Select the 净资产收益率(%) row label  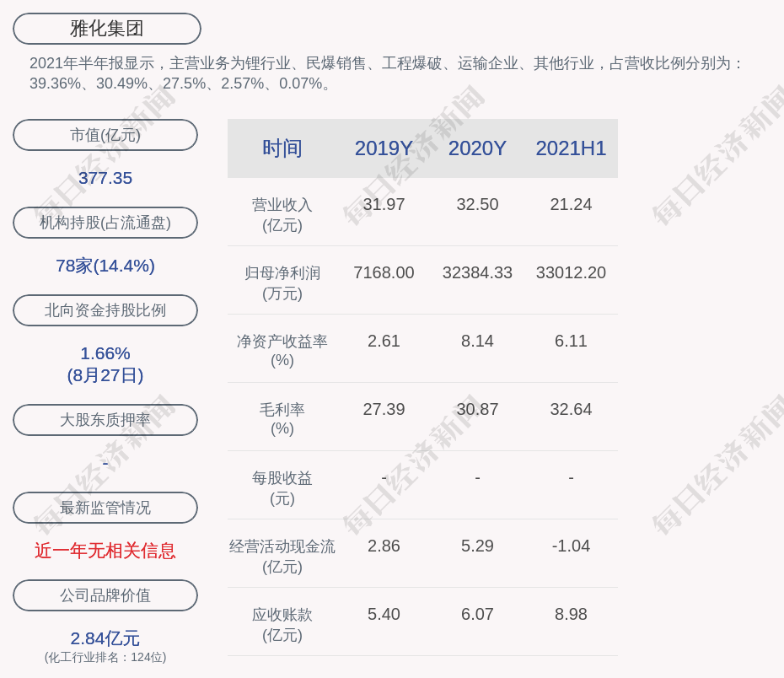coord(282,351)
